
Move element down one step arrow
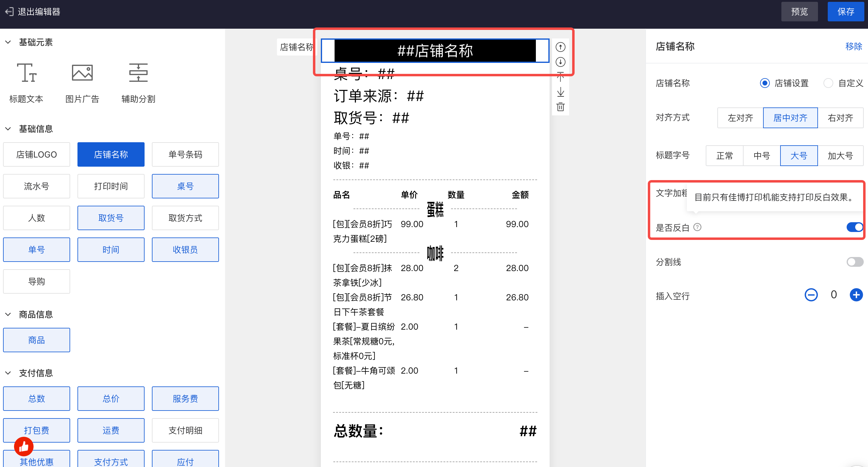(560, 62)
